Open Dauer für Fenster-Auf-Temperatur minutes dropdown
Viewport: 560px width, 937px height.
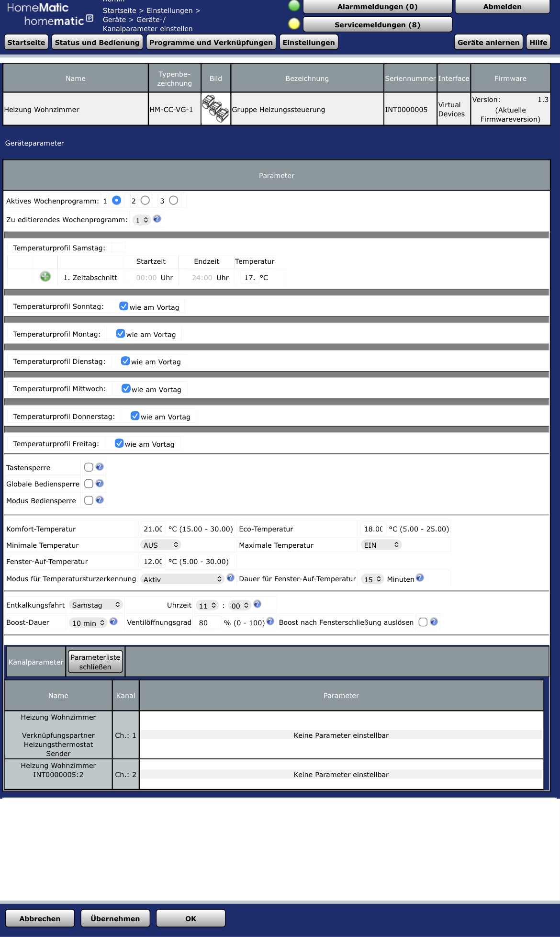[x=372, y=579]
